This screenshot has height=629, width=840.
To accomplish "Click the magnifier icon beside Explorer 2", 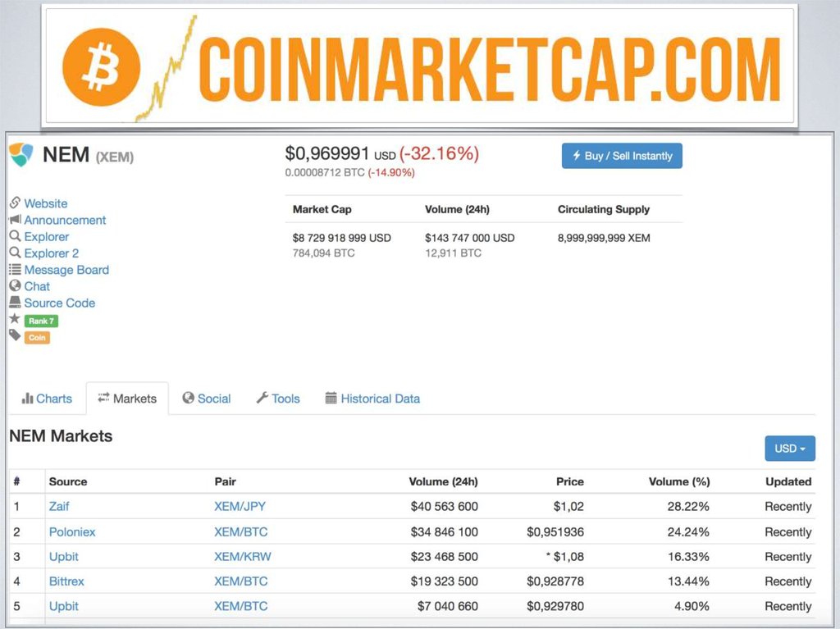I will coord(15,253).
